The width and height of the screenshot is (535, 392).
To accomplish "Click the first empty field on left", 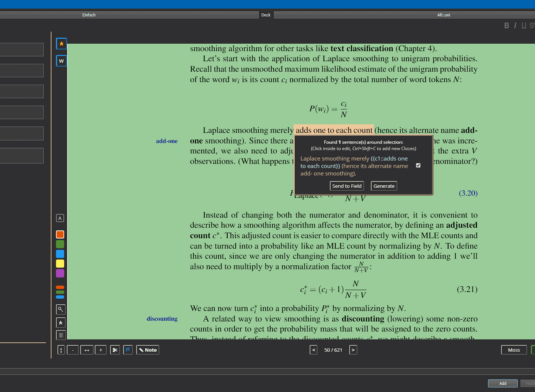I will tap(21, 50).
